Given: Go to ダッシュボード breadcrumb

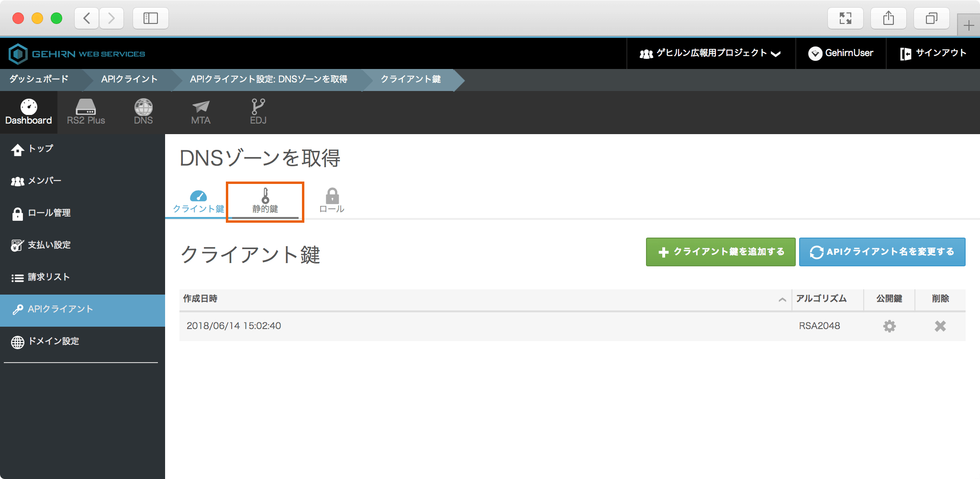Looking at the screenshot, I should coord(39,79).
